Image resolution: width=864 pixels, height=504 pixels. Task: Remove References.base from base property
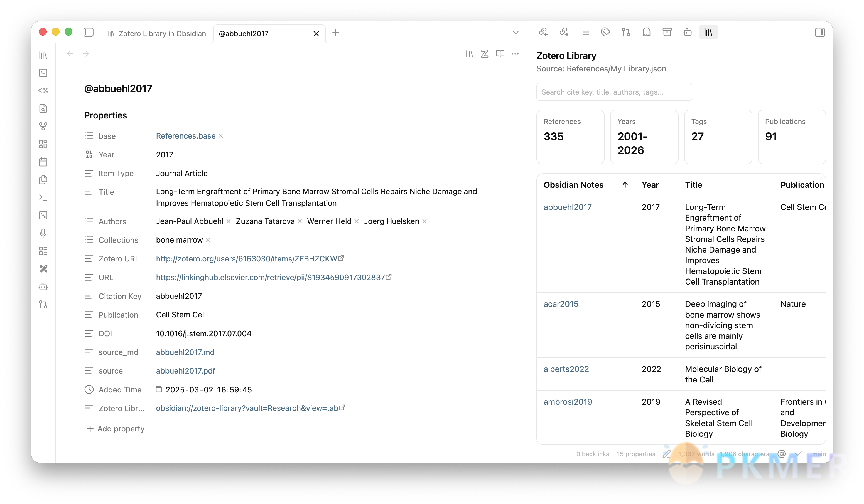coord(221,136)
